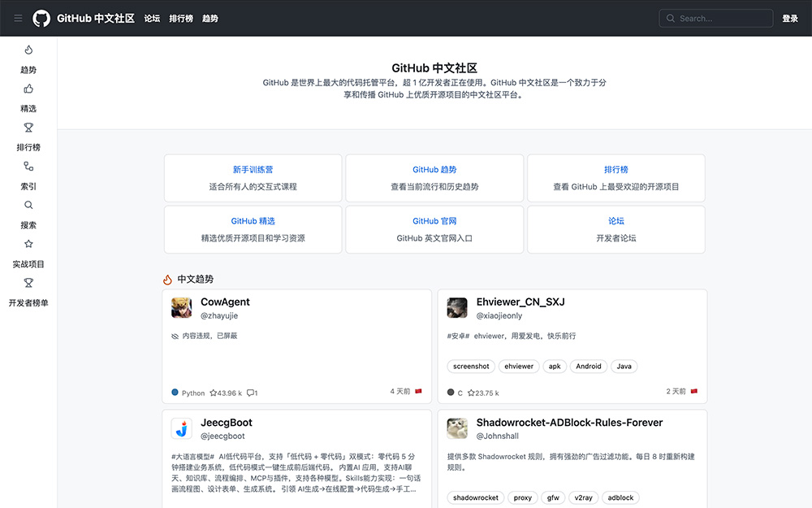This screenshot has height=508, width=812.
Task: Click the screenshot tag
Action: coord(471,367)
